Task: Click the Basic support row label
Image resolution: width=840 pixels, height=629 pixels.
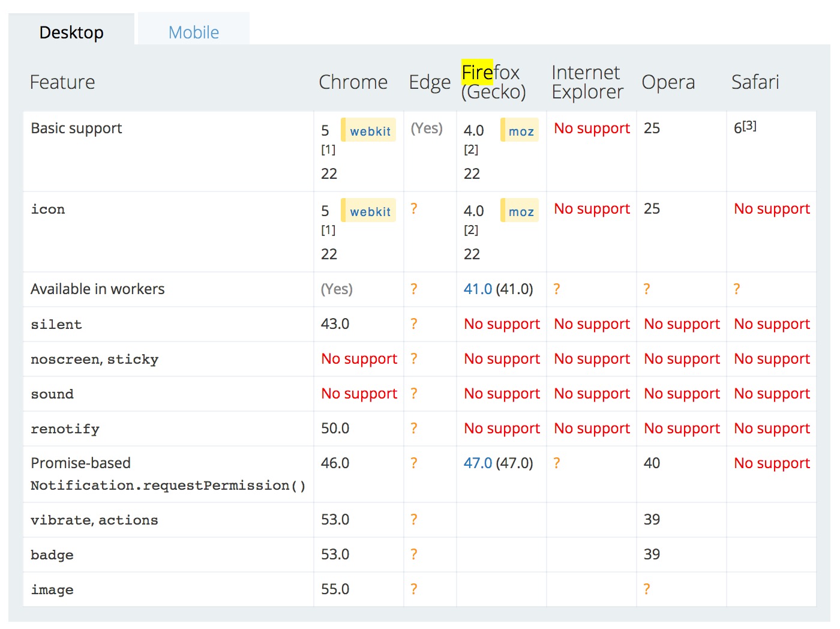Action: click(x=76, y=128)
